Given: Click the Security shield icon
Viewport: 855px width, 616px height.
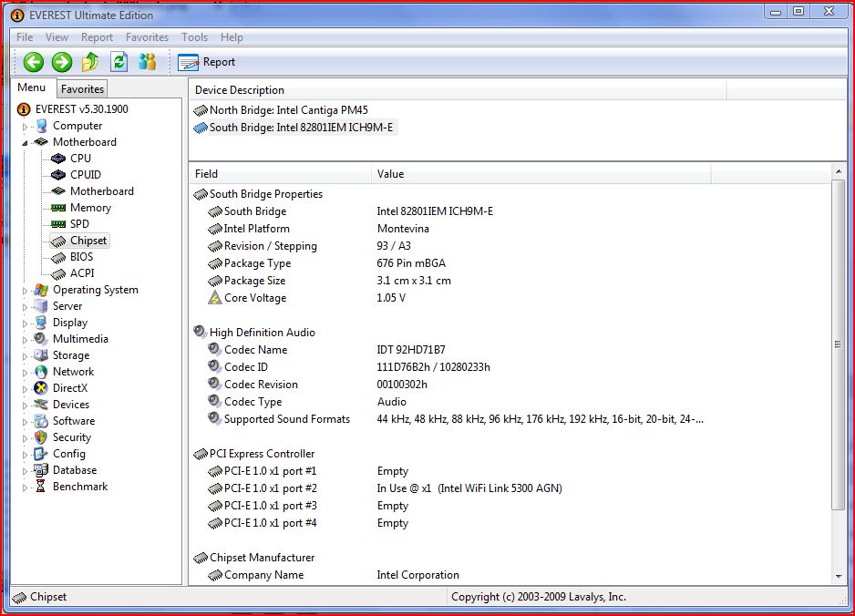Looking at the screenshot, I should pyautogui.click(x=41, y=437).
